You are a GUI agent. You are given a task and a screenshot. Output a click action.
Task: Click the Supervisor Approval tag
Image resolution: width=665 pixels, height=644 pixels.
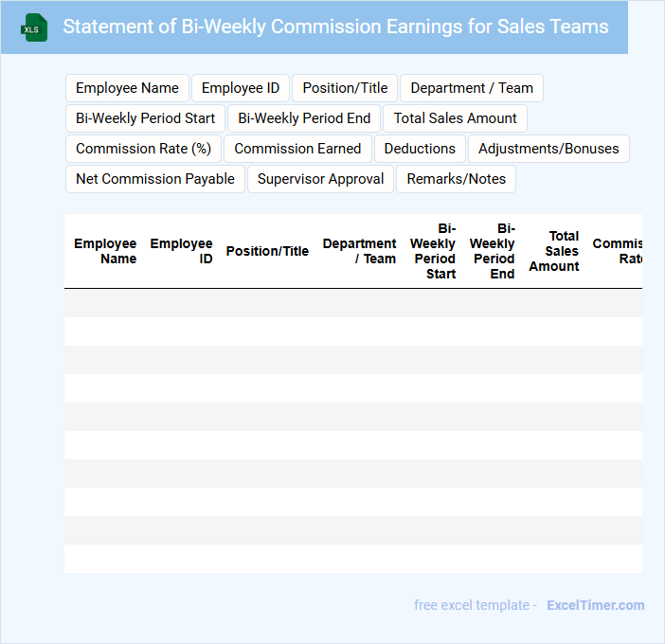[320, 179]
